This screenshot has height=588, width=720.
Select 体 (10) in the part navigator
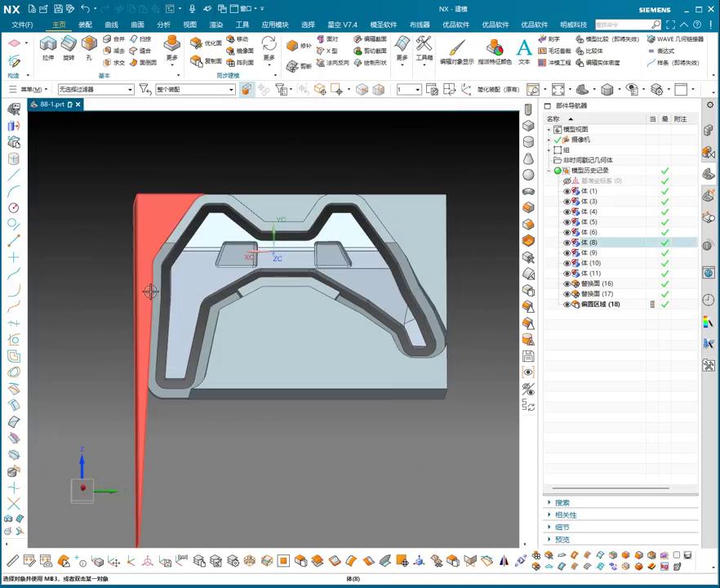coord(590,263)
